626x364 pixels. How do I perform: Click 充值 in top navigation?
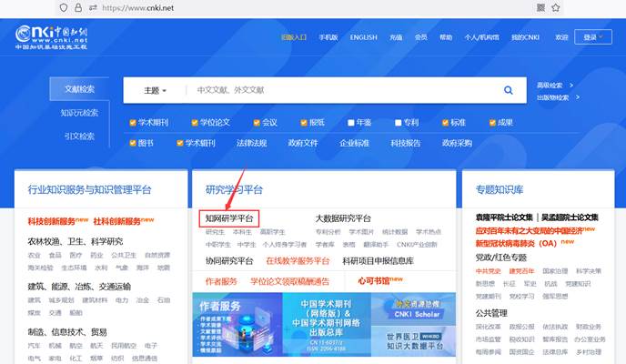(x=396, y=37)
